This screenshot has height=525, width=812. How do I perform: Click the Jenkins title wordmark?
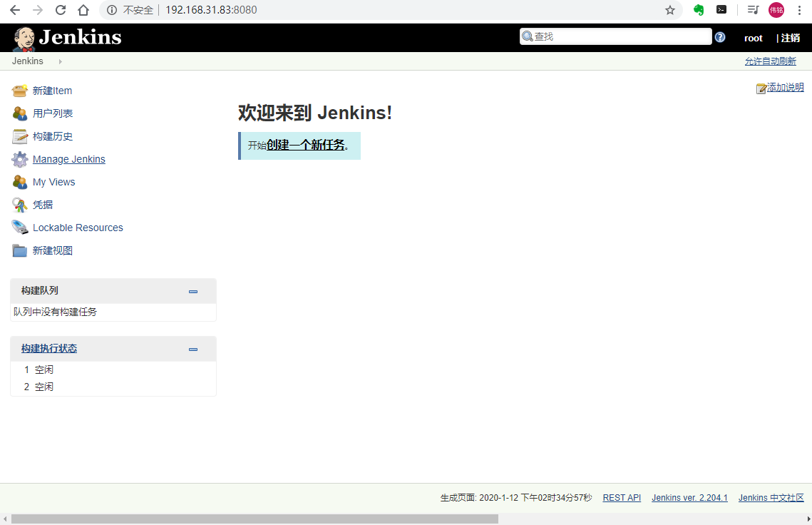point(81,37)
